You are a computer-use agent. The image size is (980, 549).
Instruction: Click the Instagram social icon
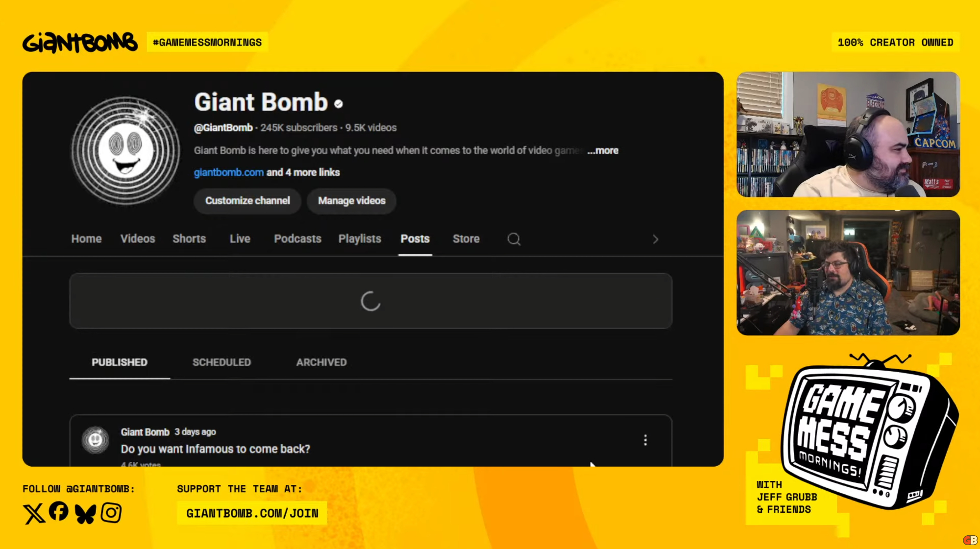pos(111,513)
